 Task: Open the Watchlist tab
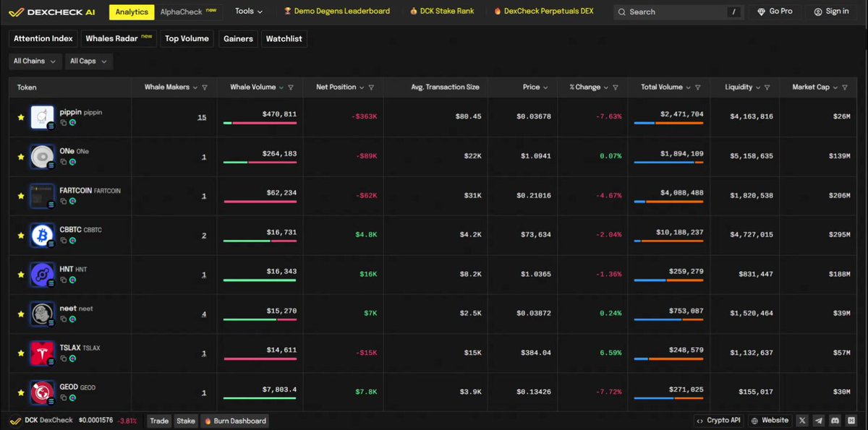tap(284, 38)
